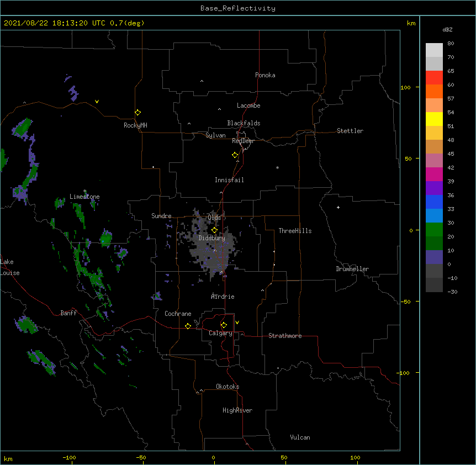Click the 80 dBZ light gray swatch
This screenshot has width=476, height=465.
click(x=434, y=50)
